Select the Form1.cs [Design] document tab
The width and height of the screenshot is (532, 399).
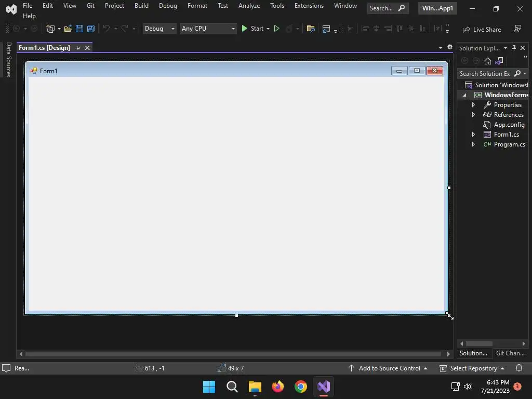coord(45,48)
